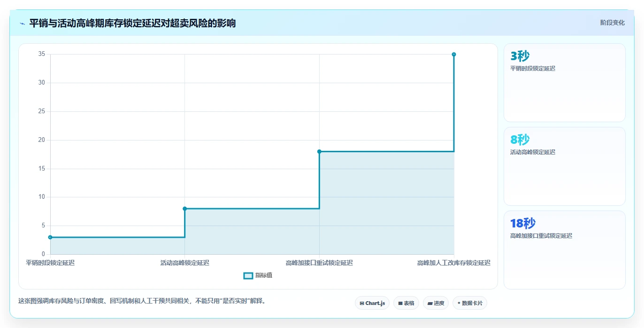Click the data point at value 18
644x328 pixels.
(x=319, y=151)
